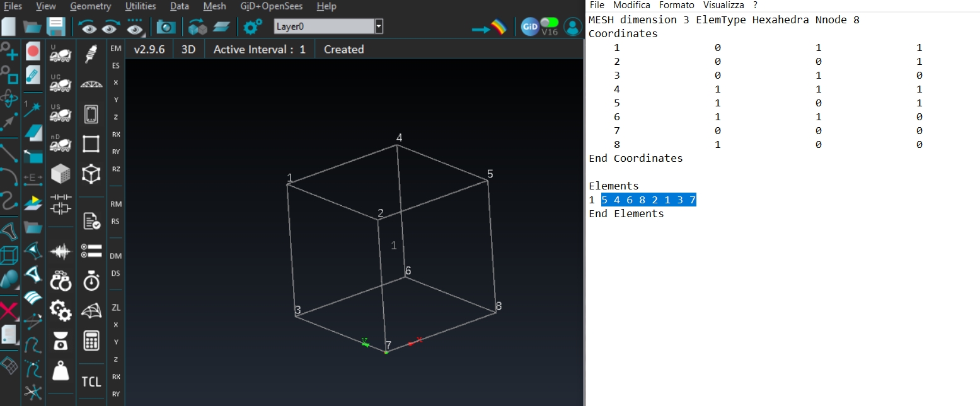
Task: Open the Layer0 dropdown arrow
Action: point(379,26)
